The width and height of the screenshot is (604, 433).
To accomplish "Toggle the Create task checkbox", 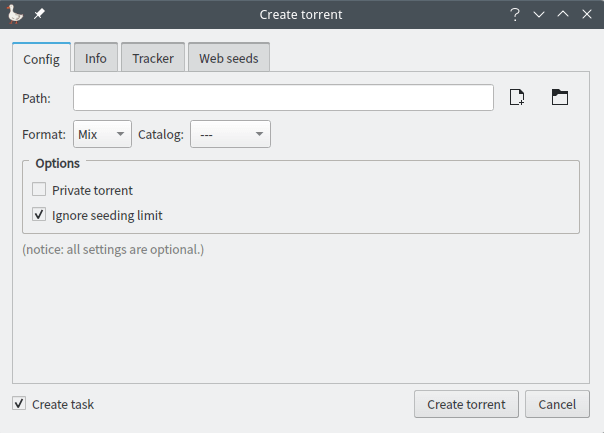I will point(19,404).
